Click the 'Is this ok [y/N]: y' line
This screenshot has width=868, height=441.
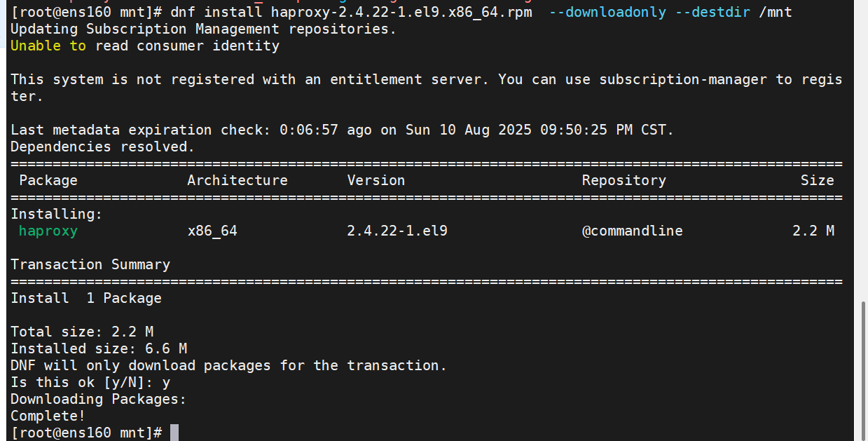pyautogui.click(x=90, y=382)
